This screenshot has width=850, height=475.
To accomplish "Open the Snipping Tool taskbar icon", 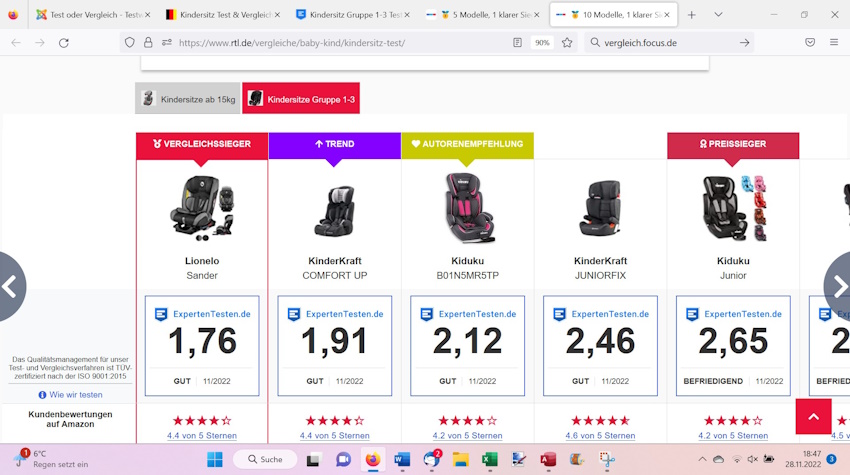I will click(607, 459).
